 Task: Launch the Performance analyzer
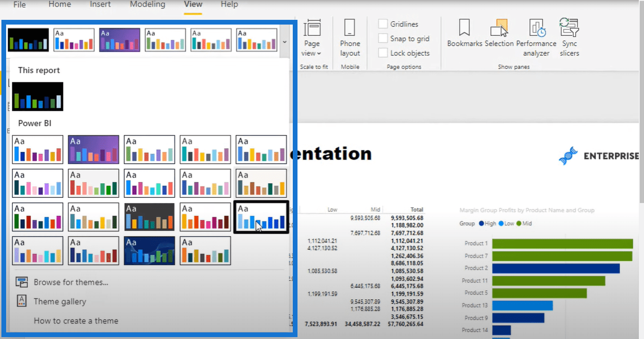pos(536,38)
